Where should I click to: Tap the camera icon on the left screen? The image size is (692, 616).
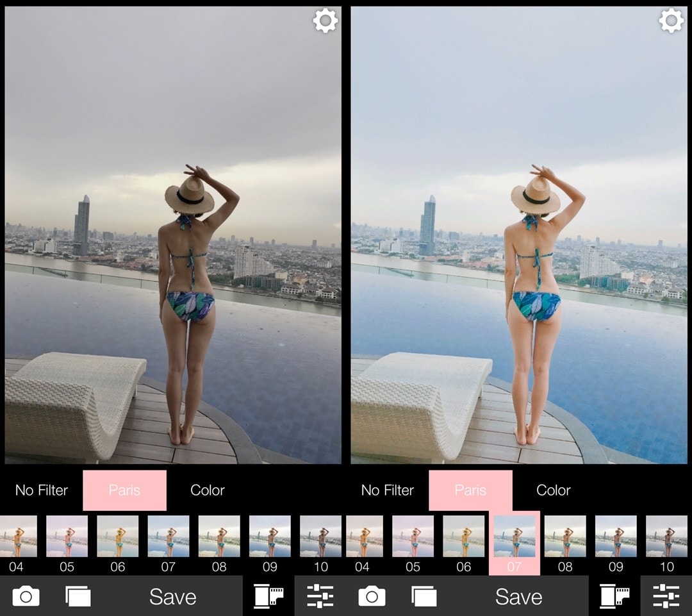(26, 597)
